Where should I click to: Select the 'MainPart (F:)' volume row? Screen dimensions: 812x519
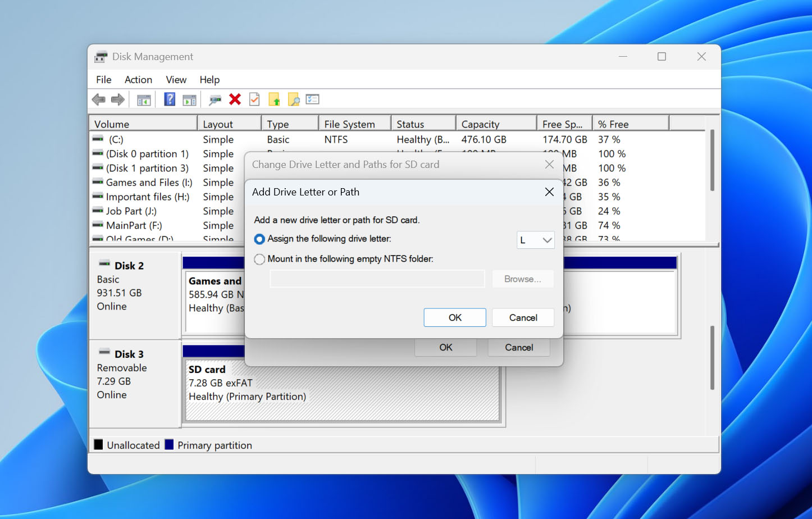134,225
